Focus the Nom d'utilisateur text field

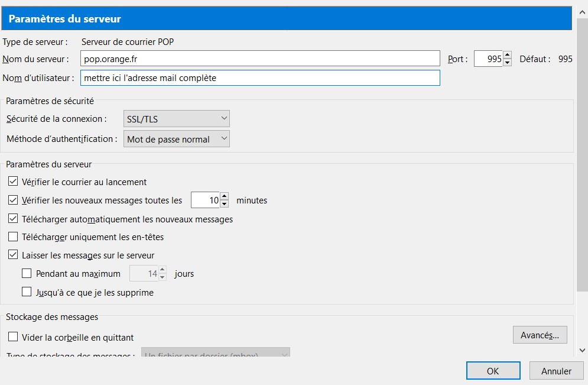(x=260, y=77)
